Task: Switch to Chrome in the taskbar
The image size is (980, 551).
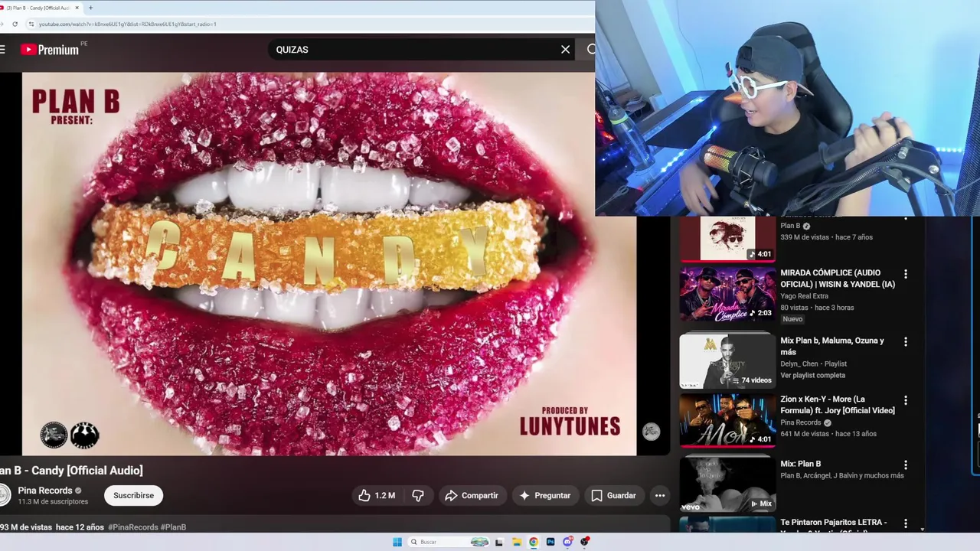Action: (534, 542)
